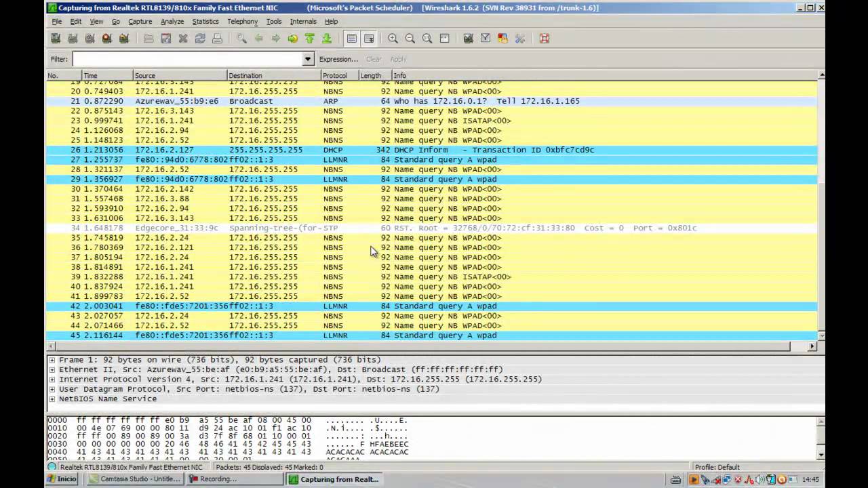868x488 pixels.
Task: Select packet 21 ARP who has row
Action: pyautogui.click(x=431, y=101)
